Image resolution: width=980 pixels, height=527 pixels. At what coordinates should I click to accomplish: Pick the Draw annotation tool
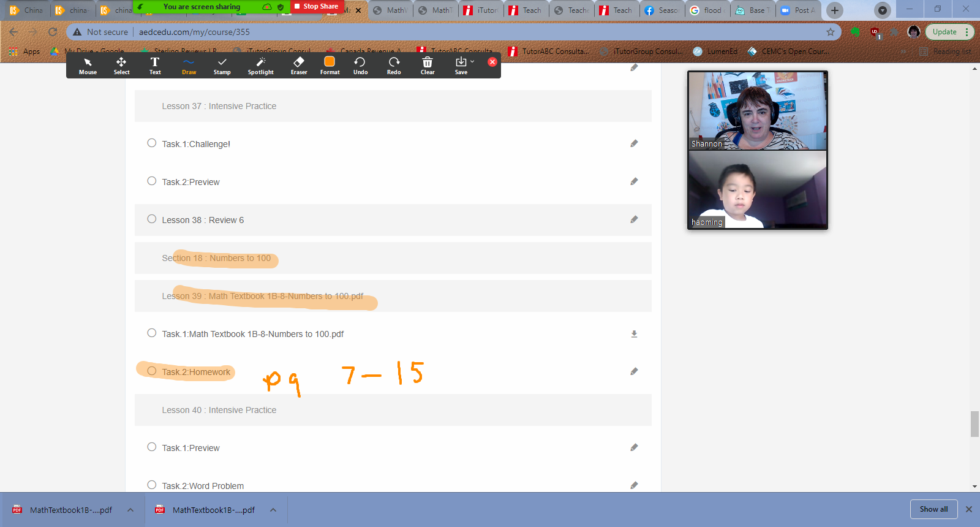click(189, 66)
